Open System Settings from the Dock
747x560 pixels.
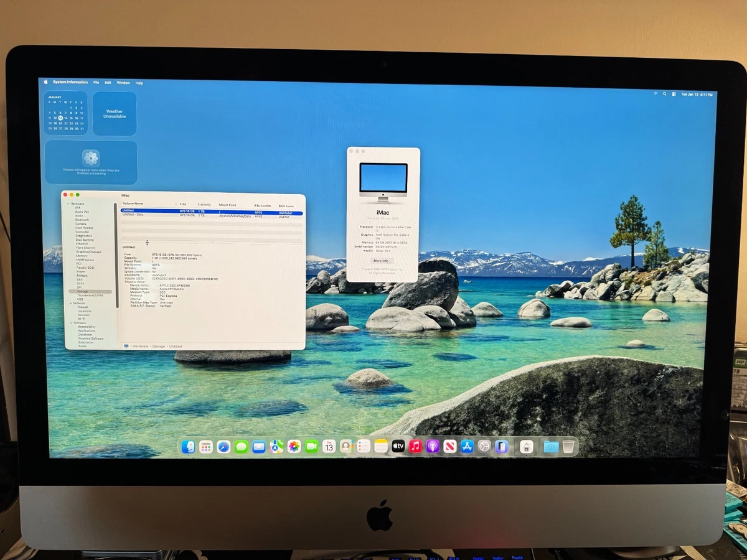click(x=486, y=446)
